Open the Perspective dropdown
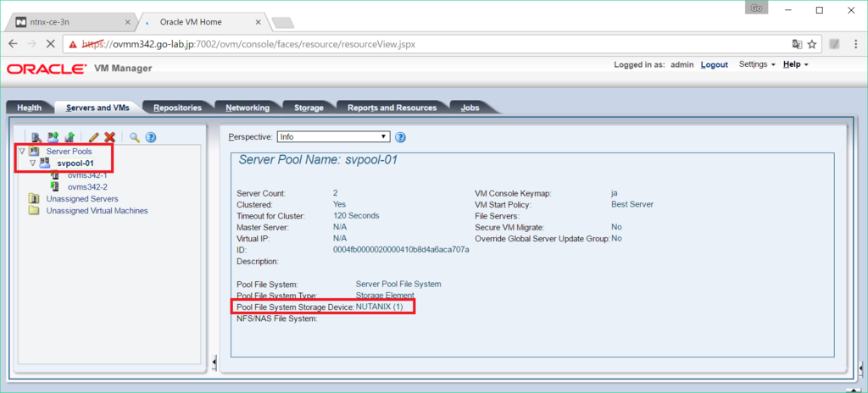The width and height of the screenshot is (868, 393). pyautogui.click(x=334, y=136)
